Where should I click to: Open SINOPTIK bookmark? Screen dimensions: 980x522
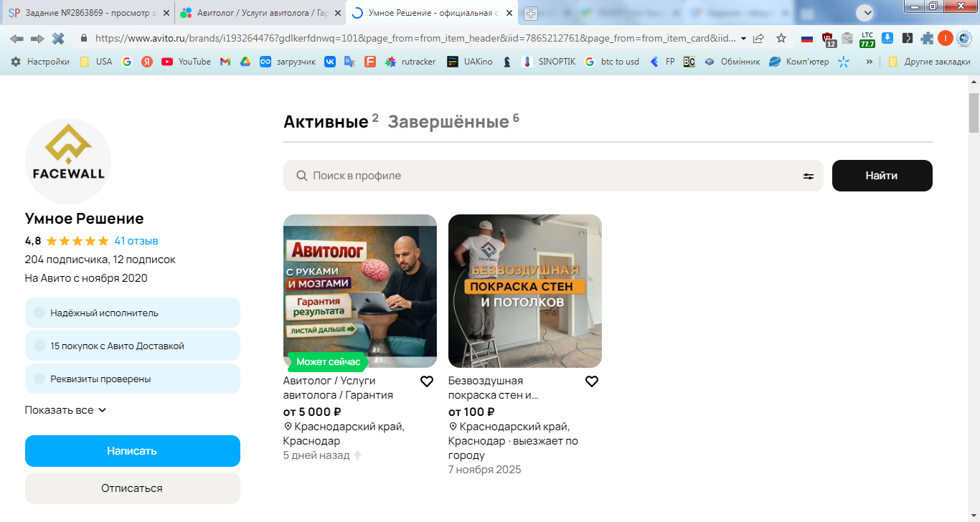coord(549,62)
